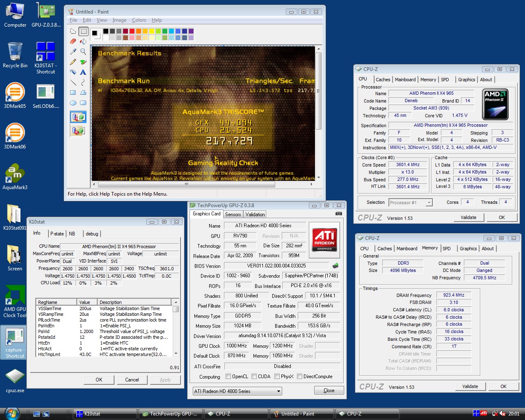The width and height of the screenshot is (525, 420).
Task: Click the volume icon in system tray
Action: click(502, 414)
